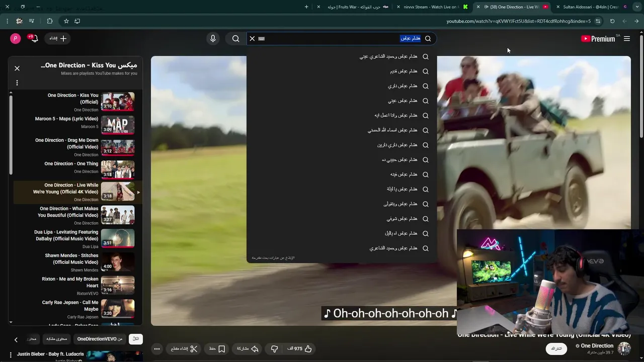Choose suggestion هشام عباس وانا اعمل ايه
The image size is (644, 362).
coord(342,116)
